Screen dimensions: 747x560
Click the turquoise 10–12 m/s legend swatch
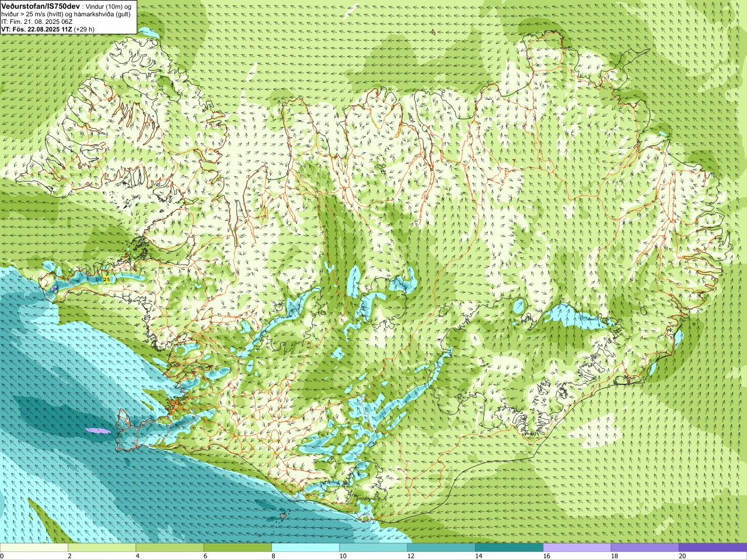373,548
